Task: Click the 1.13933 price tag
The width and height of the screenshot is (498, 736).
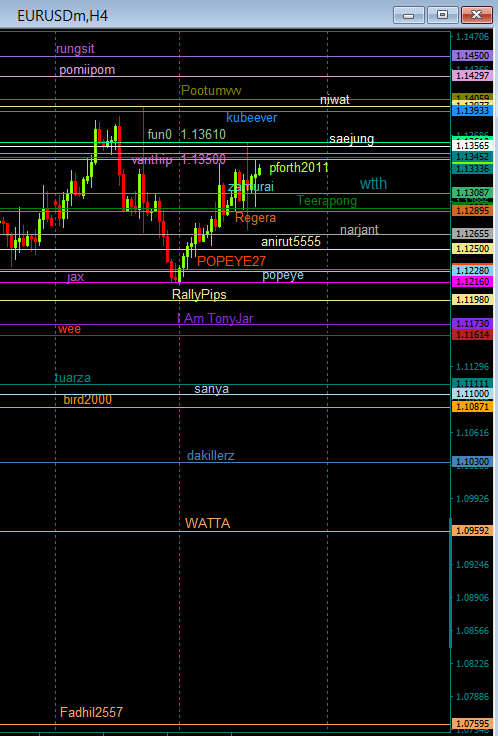Action: click(472, 111)
